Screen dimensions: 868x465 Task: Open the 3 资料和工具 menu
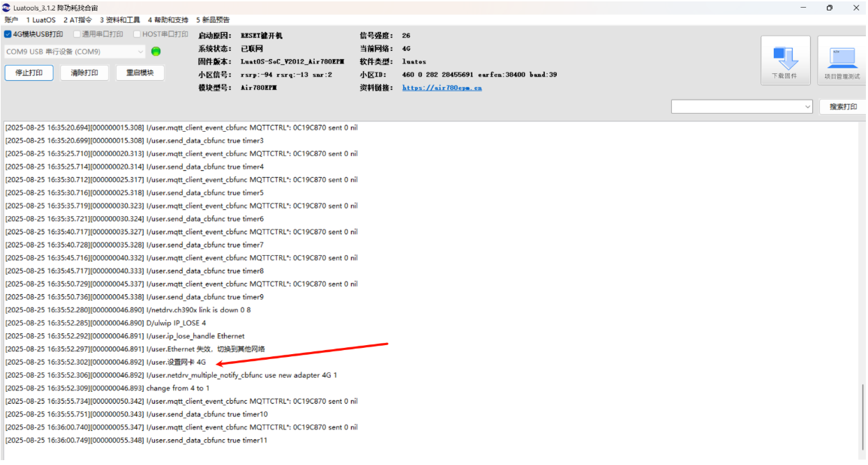120,20
